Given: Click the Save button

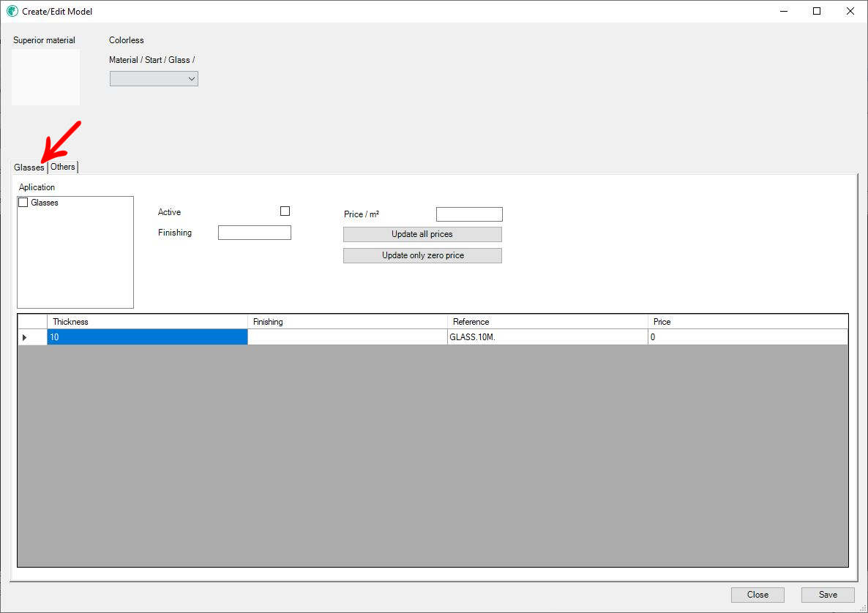Looking at the screenshot, I should coord(828,595).
